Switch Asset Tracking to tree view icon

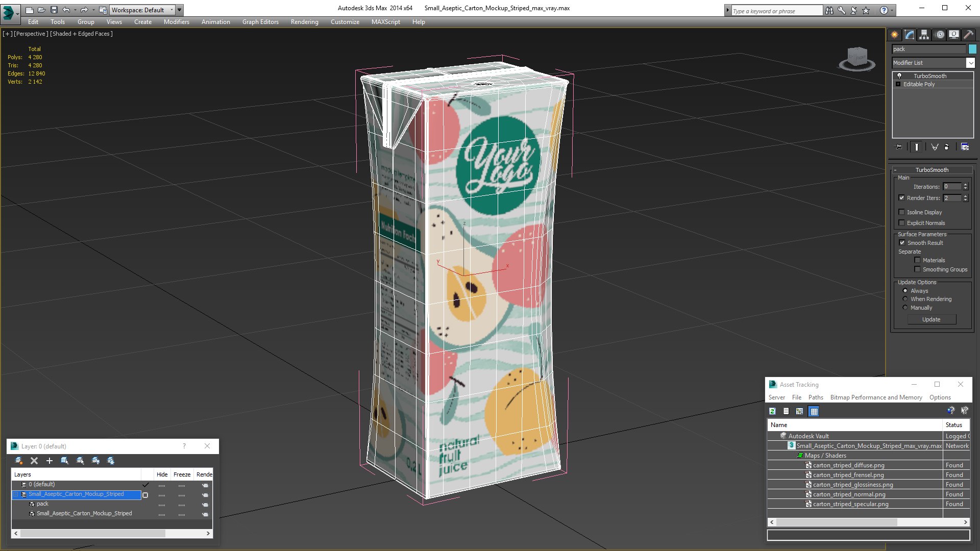pyautogui.click(x=800, y=411)
